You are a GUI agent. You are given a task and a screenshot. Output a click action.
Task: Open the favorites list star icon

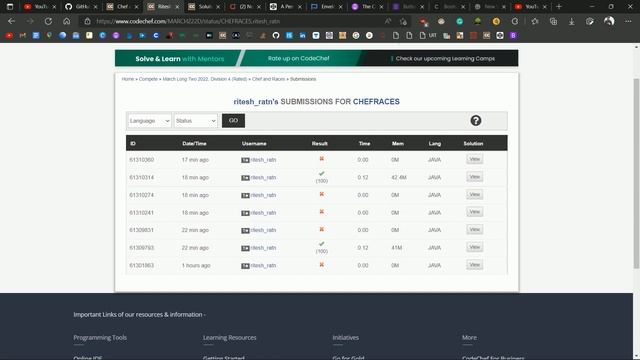point(535,21)
